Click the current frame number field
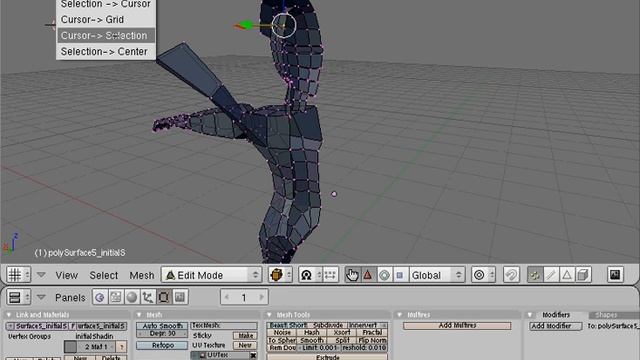 point(244,298)
